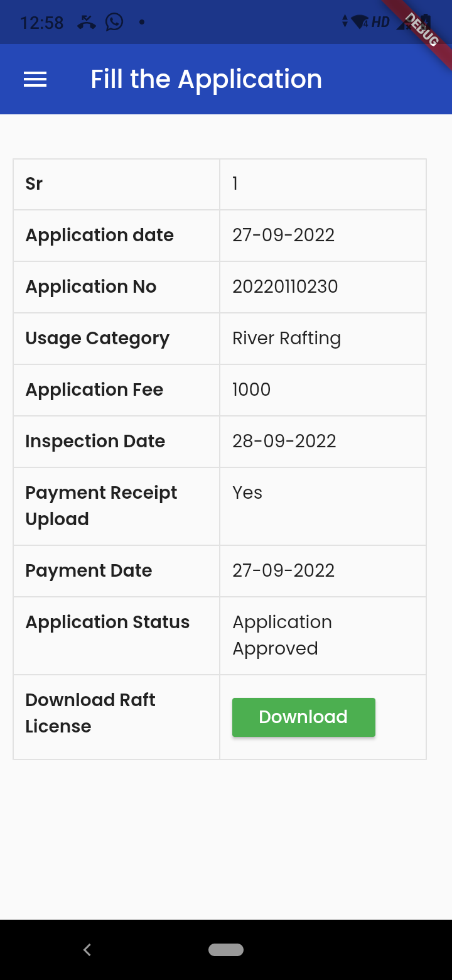Tap the Payment Receipt Upload label

point(101,506)
